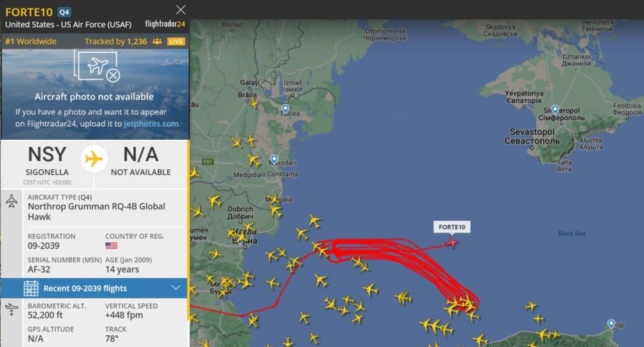The image size is (644, 347).
Task: Click the #1 Worldwide ranking label
Action: [31, 41]
